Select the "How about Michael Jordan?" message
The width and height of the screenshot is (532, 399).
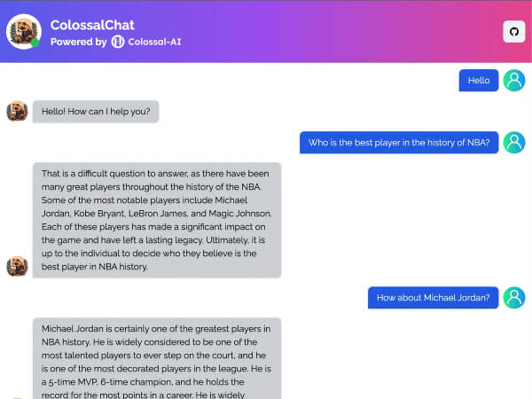(433, 298)
